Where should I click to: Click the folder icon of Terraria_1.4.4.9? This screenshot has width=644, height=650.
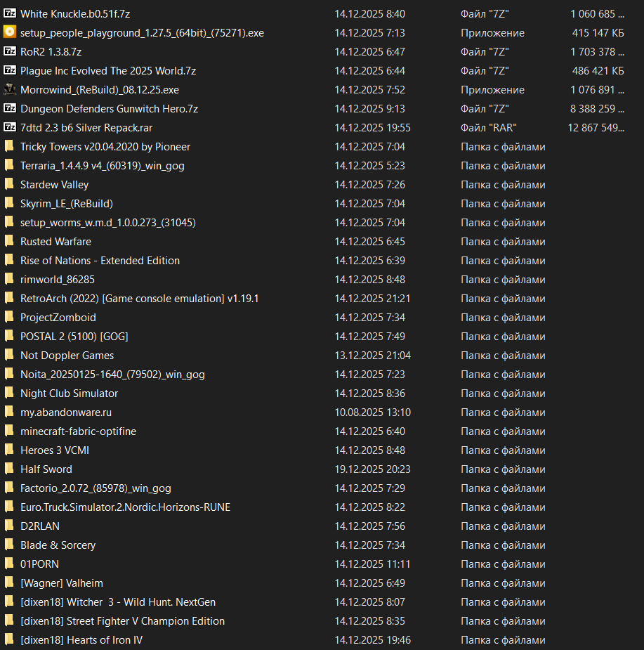tap(9, 165)
